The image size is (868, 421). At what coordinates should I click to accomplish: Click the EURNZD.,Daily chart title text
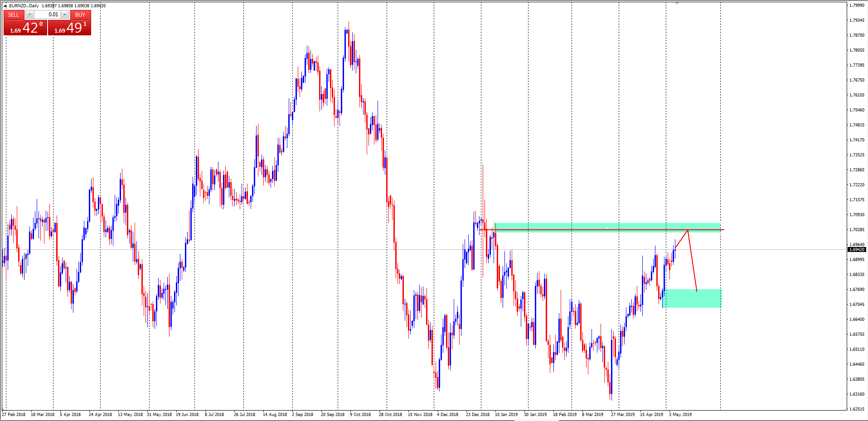tap(24, 6)
